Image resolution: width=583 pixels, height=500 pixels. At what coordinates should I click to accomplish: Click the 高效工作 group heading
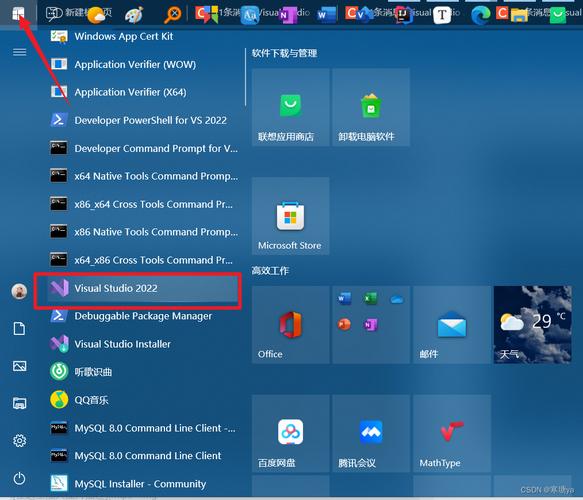coord(270,271)
